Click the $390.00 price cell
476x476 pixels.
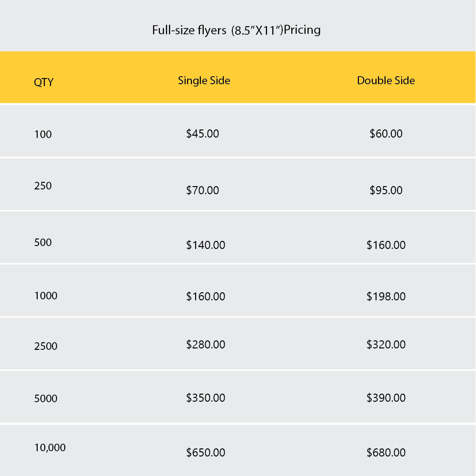click(386, 397)
